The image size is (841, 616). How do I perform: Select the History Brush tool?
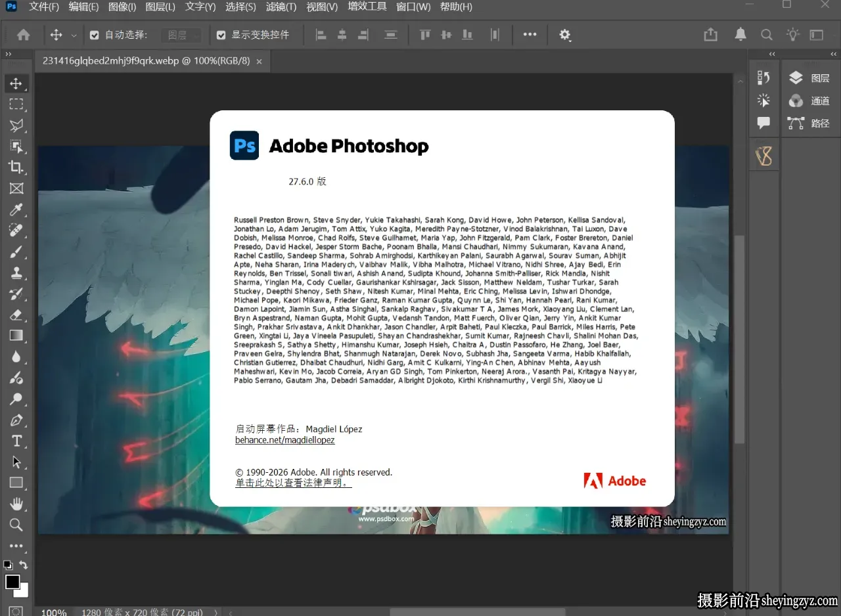pyautogui.click(x=16, y=294)
